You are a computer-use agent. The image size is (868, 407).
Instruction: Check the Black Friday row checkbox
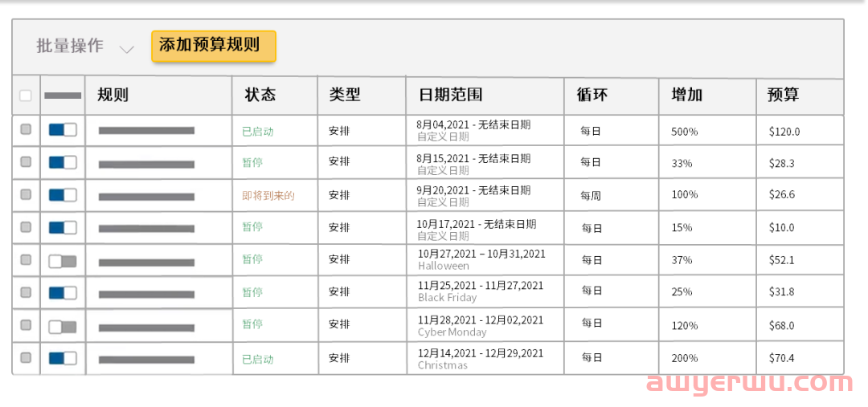point(26,292)
